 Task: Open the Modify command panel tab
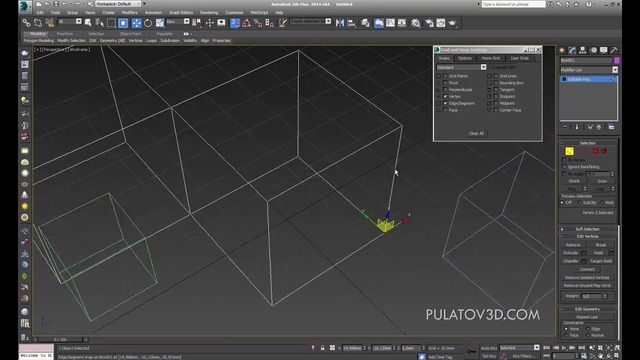(572, 50)
